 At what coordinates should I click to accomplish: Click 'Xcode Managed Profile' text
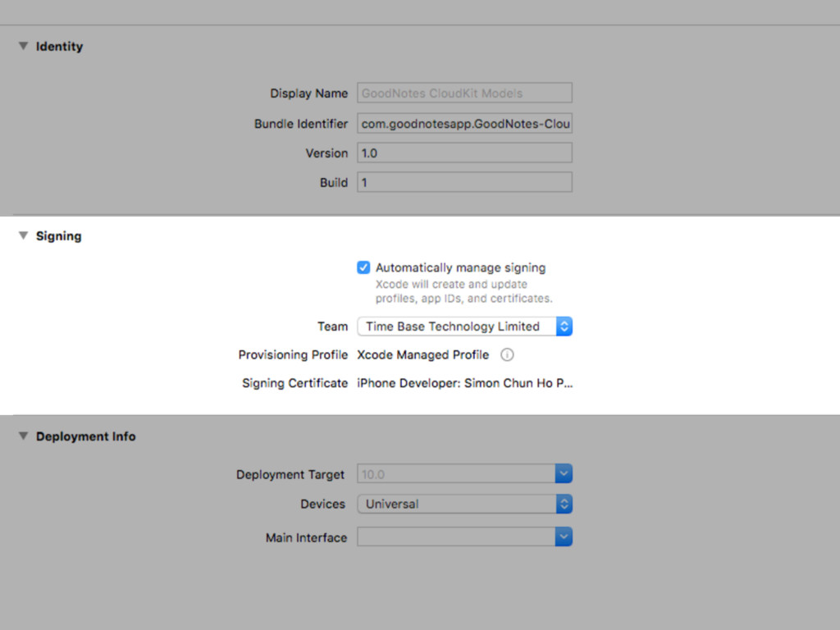pyautogui.click(x=422, y=354)
